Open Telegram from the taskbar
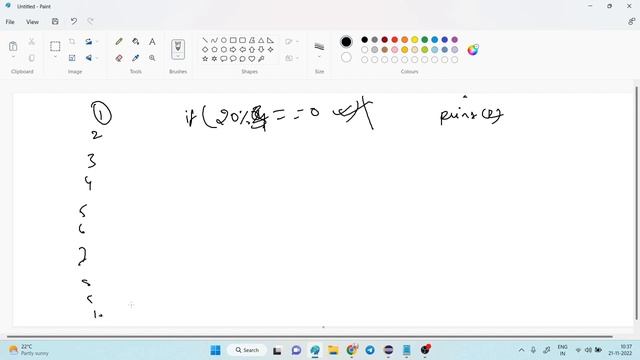Viewport: 640px width, 360px height. coord(370,350)
